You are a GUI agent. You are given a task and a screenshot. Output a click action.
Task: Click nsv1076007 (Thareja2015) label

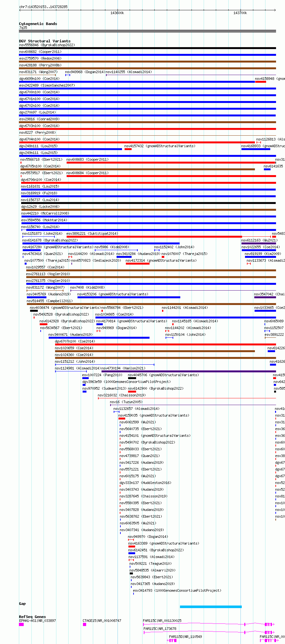point(184,254)
